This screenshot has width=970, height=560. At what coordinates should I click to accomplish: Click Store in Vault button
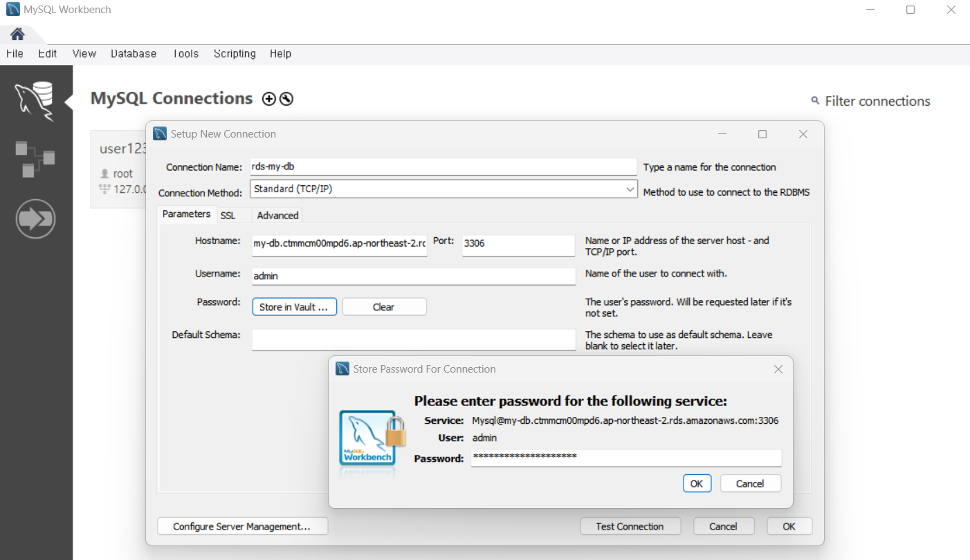click(x=294, y=307)
